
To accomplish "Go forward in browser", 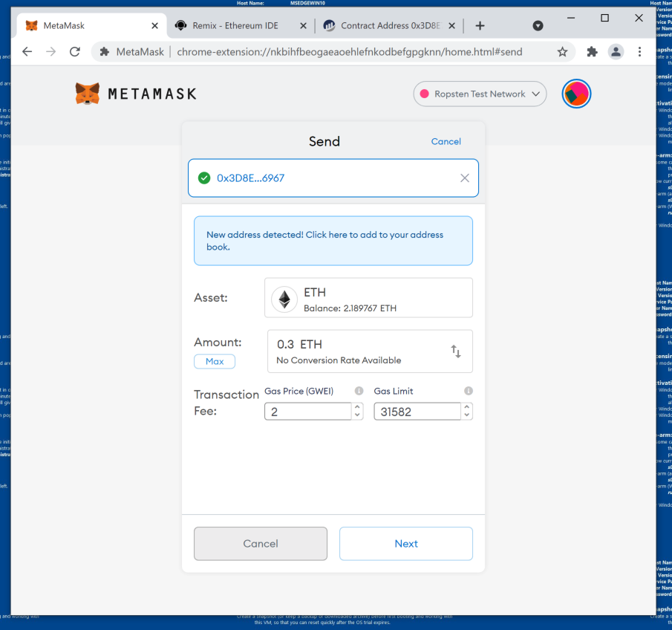I will click(x=51, y=52).
